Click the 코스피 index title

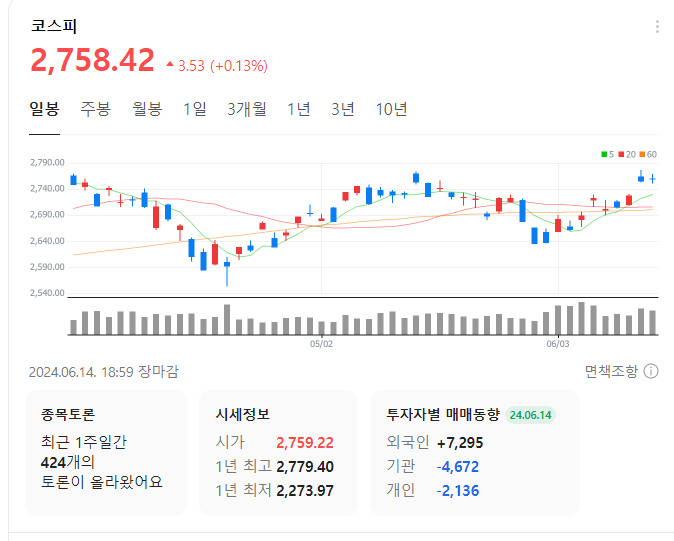(x=54, y=26)
